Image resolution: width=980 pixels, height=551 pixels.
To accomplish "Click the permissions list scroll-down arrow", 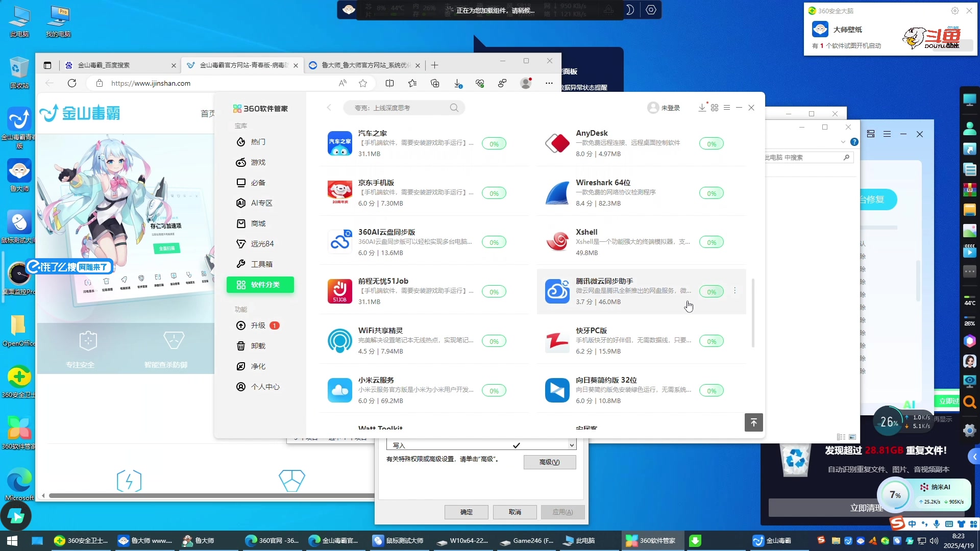I will (572, 445).
